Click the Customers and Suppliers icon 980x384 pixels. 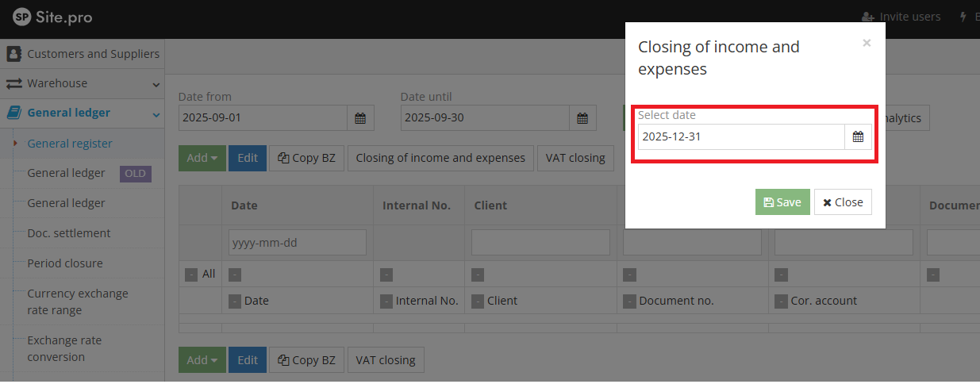13,54
